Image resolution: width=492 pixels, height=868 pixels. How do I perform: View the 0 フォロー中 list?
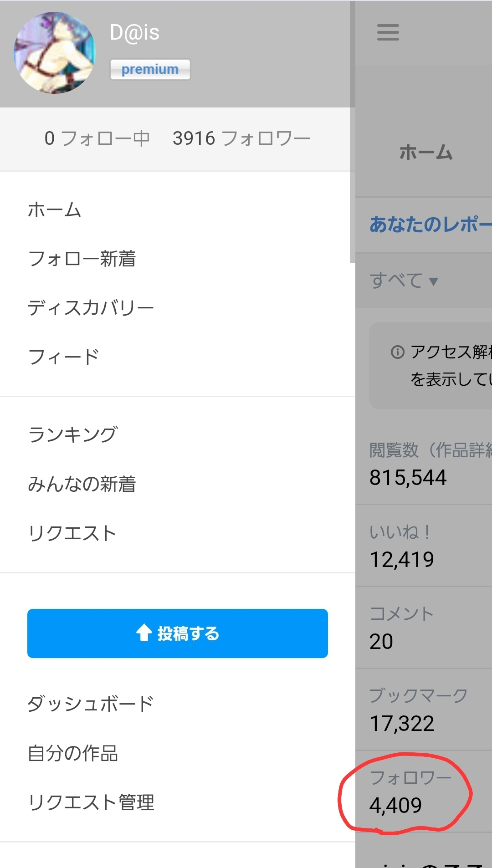pos(97,138)
